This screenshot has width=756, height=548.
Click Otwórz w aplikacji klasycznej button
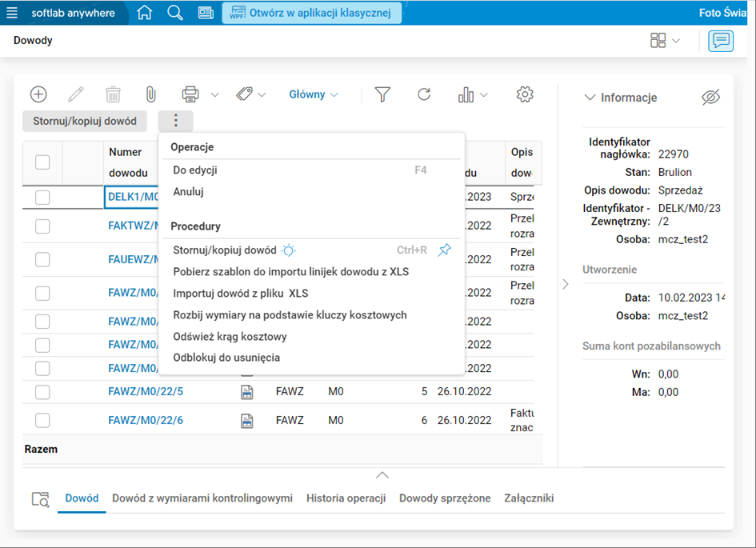tap(311, 13)
